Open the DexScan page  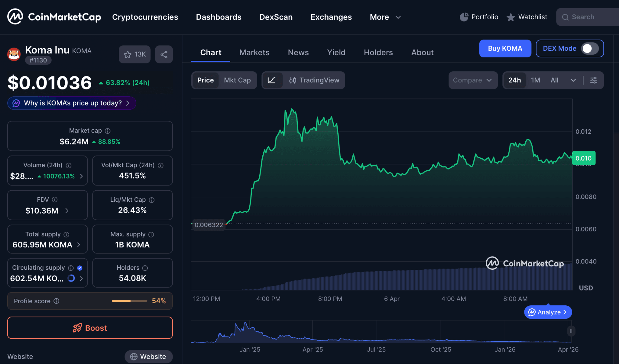click(276, 17)
